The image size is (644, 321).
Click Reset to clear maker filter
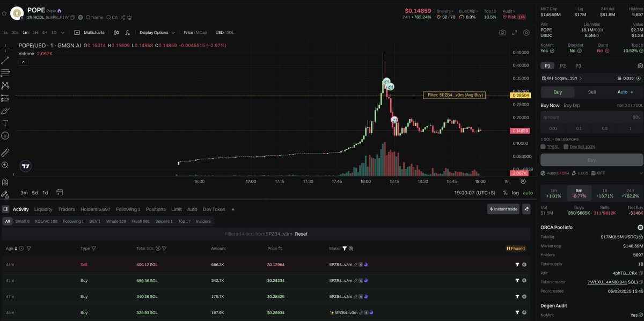point(301,234)
